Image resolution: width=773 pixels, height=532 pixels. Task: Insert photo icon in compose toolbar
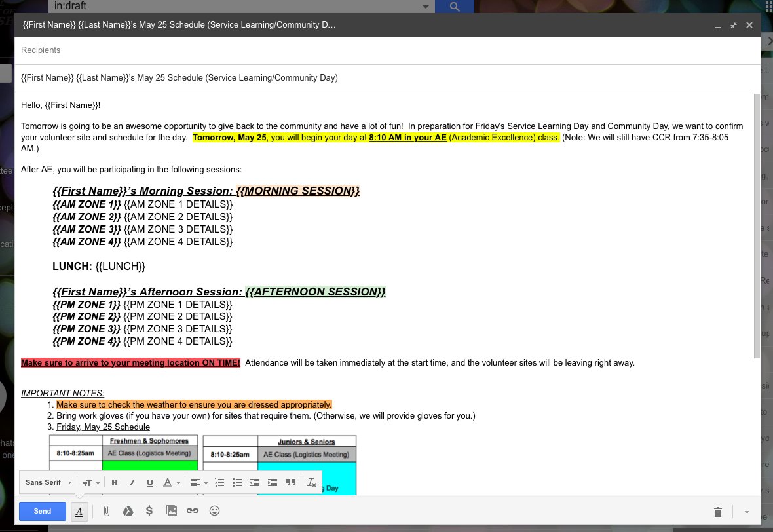(172, 511)
